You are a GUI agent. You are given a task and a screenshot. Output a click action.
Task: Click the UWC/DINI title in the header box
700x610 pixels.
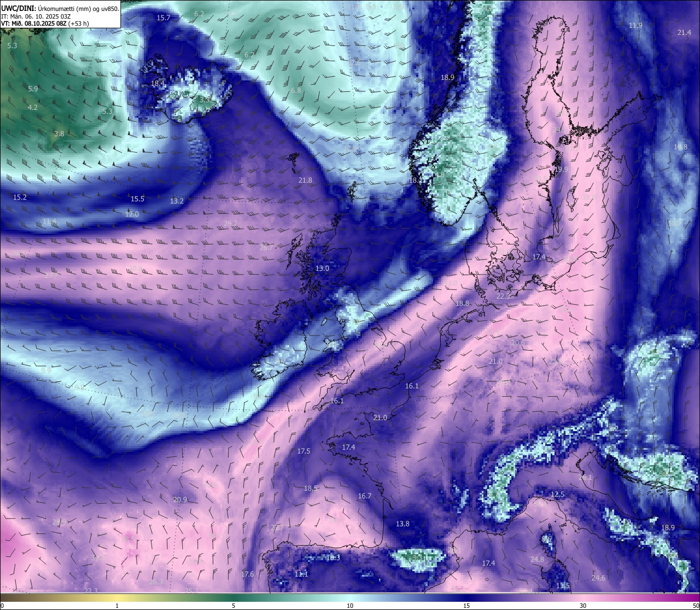[19, 9]
